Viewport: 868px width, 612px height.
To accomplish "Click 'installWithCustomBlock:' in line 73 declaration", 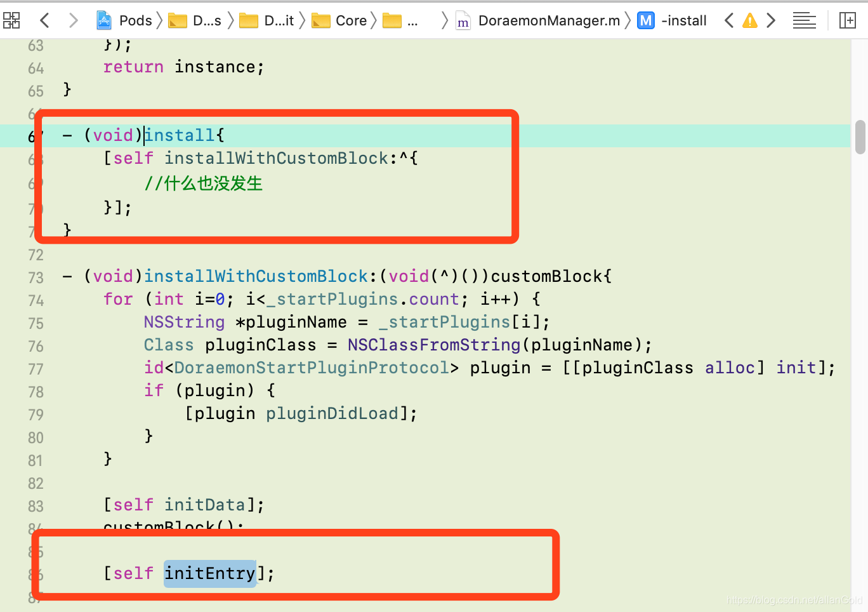I will point(261,276).
